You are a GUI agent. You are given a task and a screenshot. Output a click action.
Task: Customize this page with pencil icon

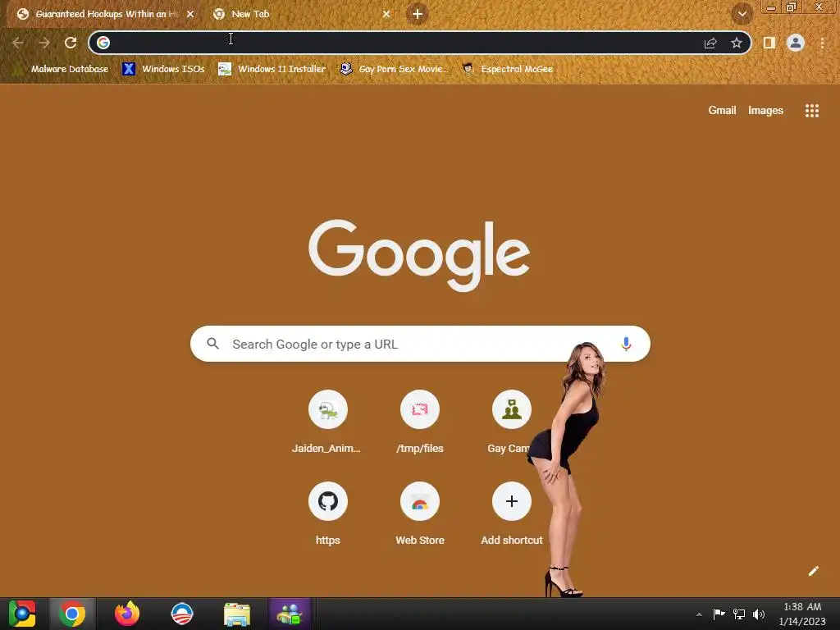[x=813, y=571]
